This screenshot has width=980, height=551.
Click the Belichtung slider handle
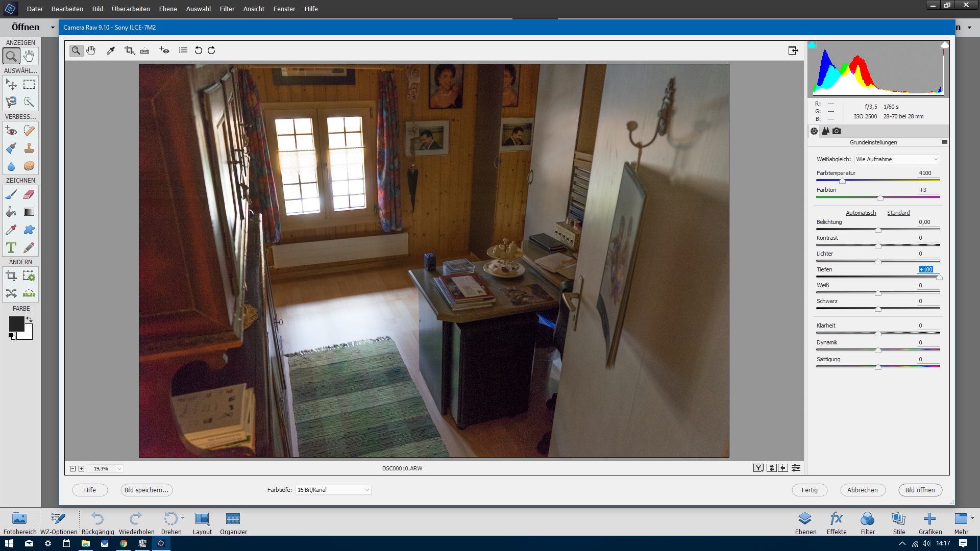(x=878, y=230)
